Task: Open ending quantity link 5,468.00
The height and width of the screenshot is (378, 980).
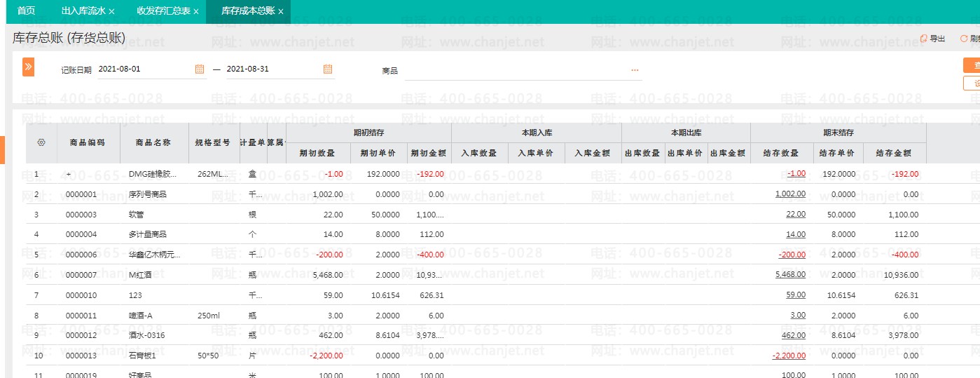Action: click(x=790, y=274)
